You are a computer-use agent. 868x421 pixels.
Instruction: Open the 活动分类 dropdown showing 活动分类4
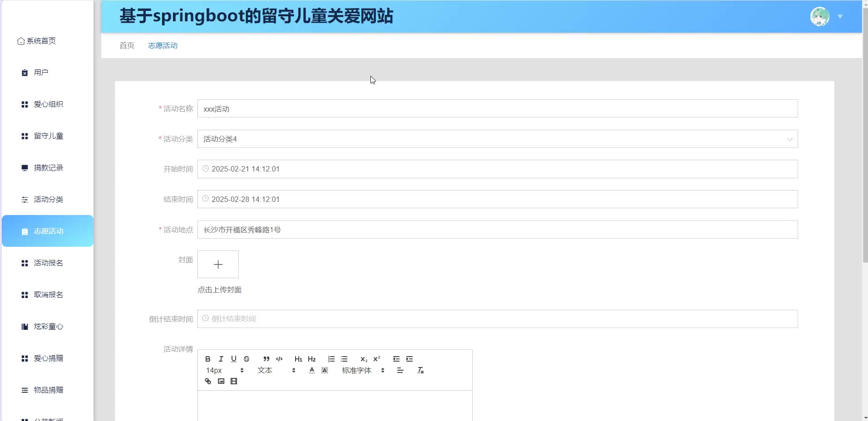[498, 139]
